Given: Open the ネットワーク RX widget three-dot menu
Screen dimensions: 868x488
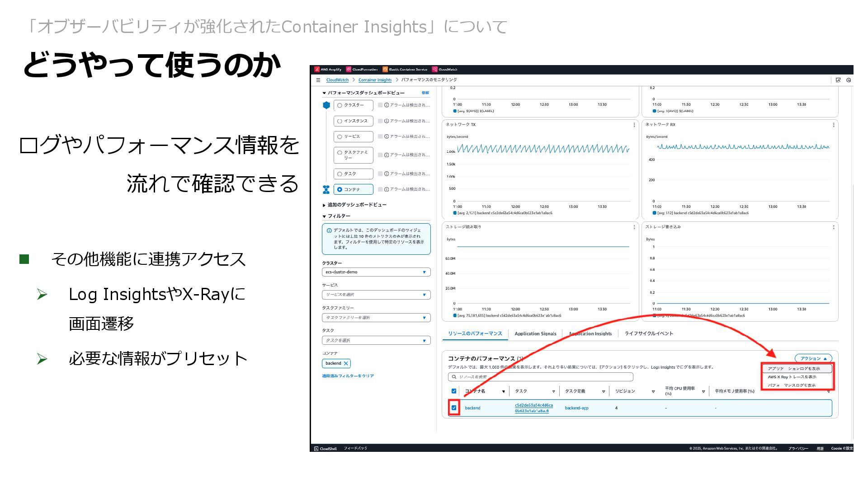Looking at the screenshot, I should pyautogui.click(x=834, y=125).
